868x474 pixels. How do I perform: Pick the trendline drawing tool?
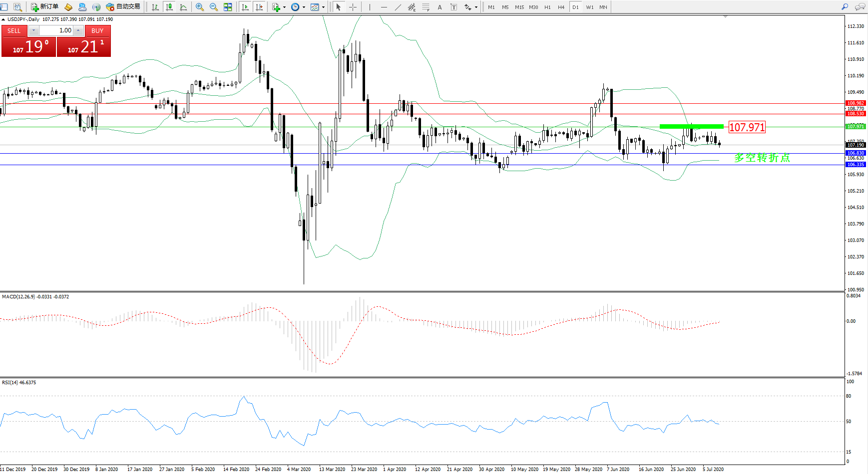pos(398,7)
